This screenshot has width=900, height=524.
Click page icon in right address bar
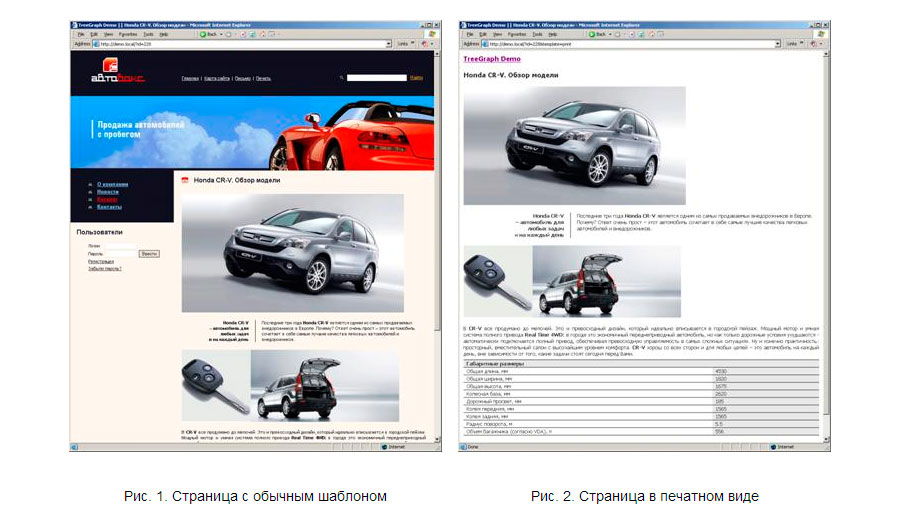485,44
